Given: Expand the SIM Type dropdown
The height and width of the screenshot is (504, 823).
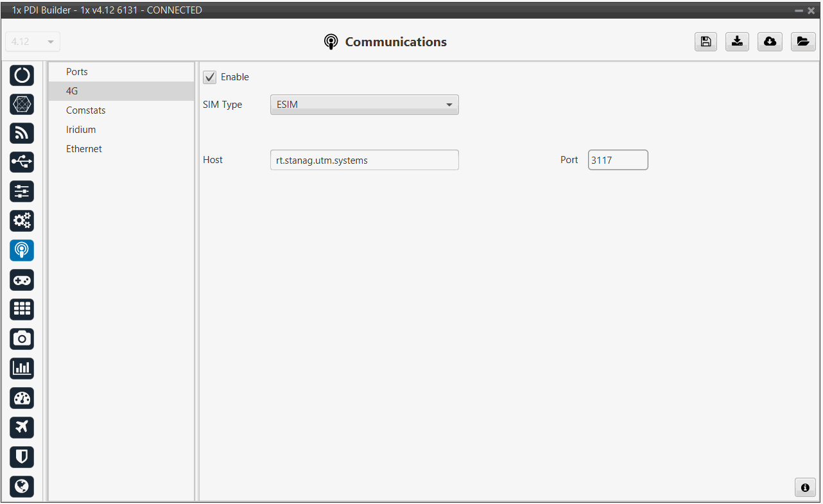Looking at the screenshot, I should [364, 105].
